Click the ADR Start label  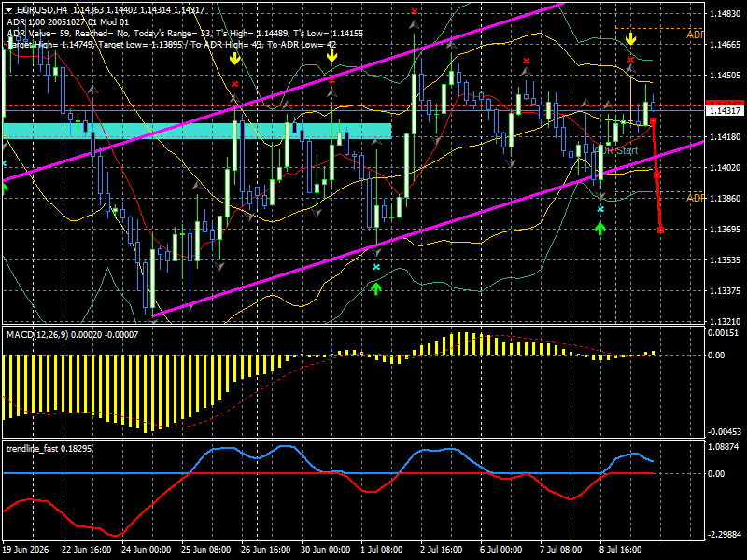click(x=615, y=150)
